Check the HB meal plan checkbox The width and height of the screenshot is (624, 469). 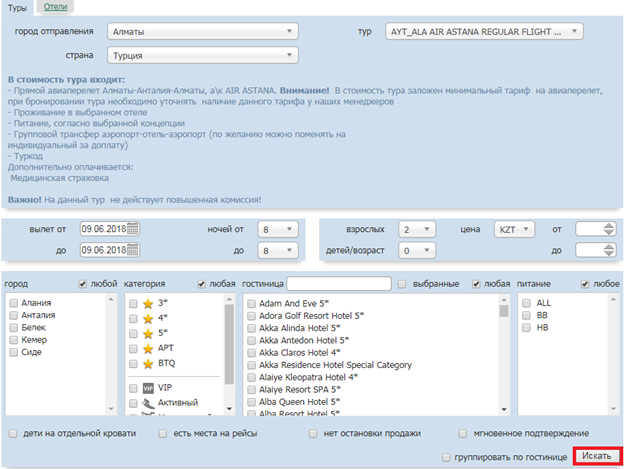(526, 328)
